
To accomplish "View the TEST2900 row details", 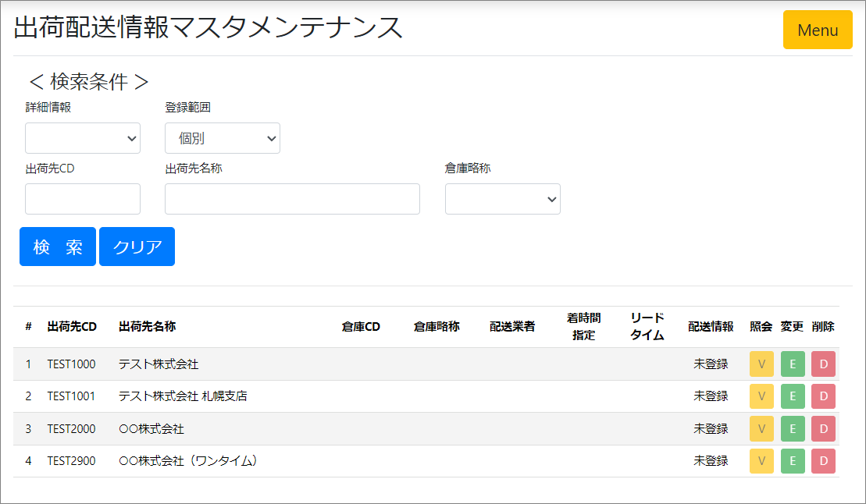I will tap(761, 461).
